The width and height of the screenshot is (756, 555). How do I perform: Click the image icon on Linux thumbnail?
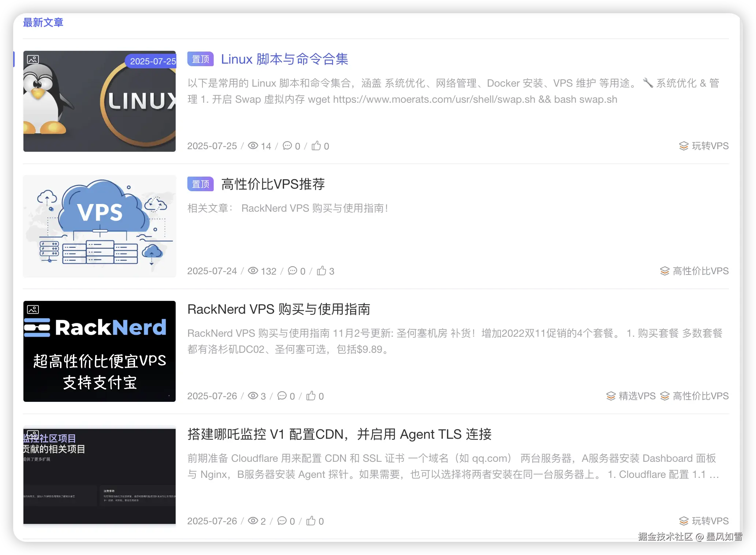coord(33,60)
